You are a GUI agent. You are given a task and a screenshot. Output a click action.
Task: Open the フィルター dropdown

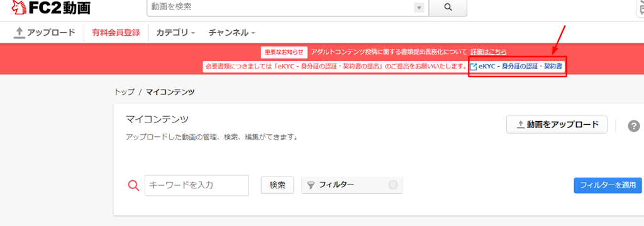pyautogui.click(x=352, y=185)
